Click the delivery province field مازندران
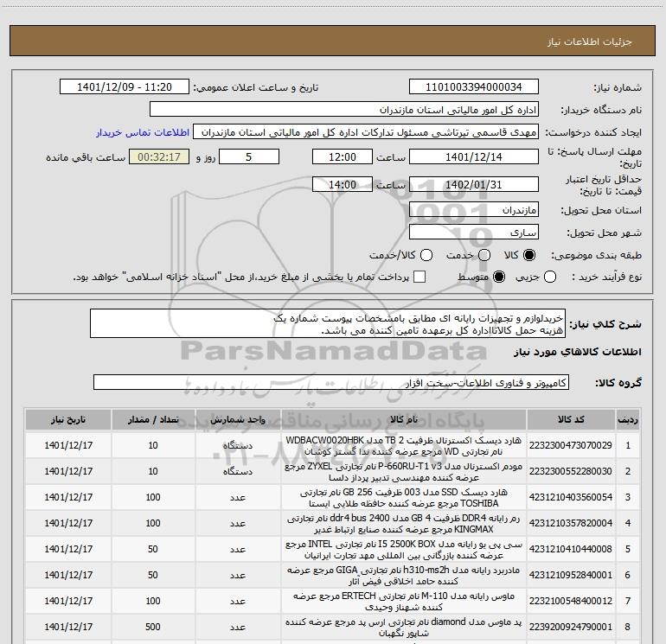Image resolution: width=666 pixels, height=644 pixels. coord(474,210)
